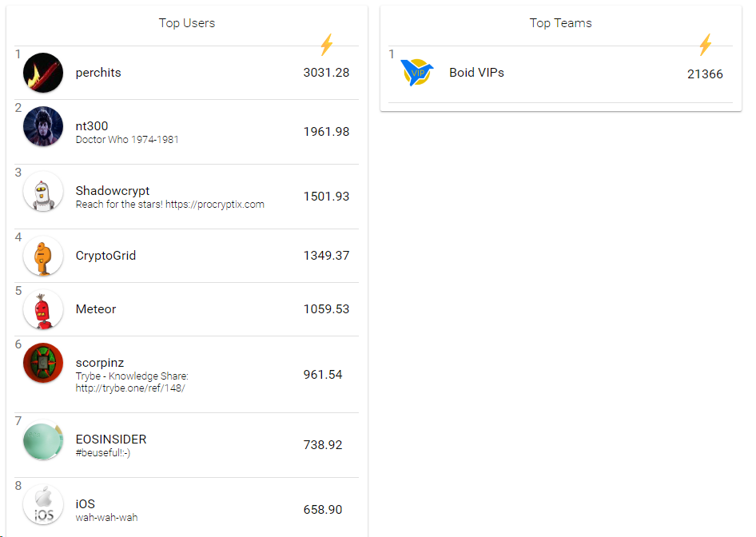
Task: Click the Top Users heading
Action: click(187, 23)
